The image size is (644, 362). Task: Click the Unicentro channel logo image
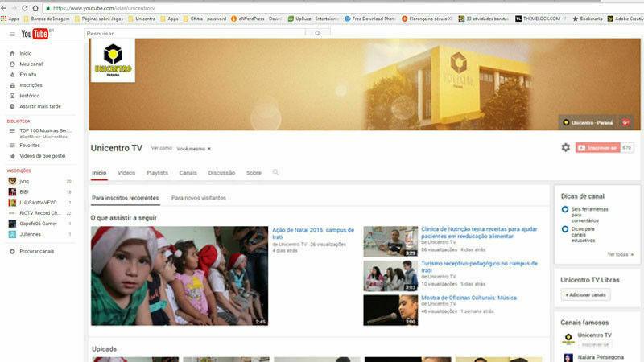[113, 61]
